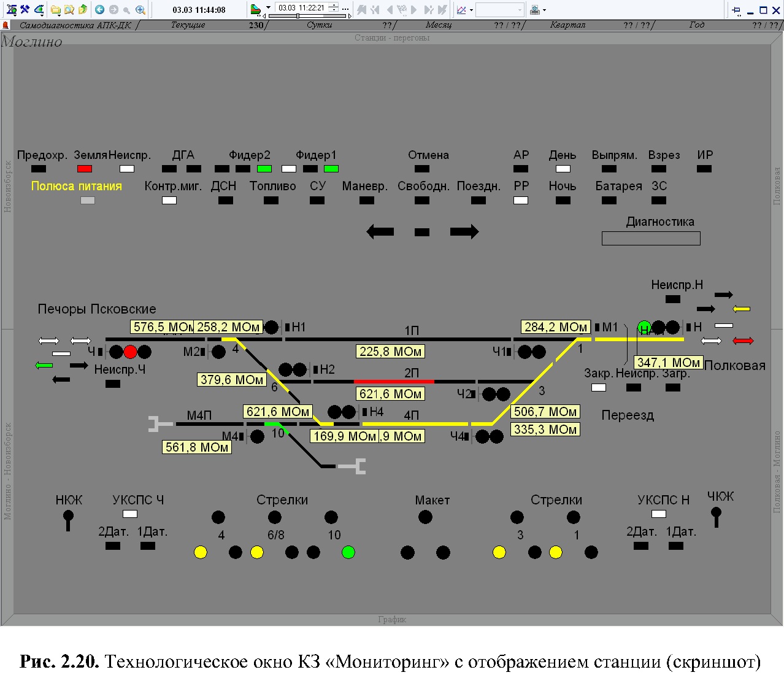Expand the empty combo box in toolbar
The image size is (784, 675).
coord(520,10)
